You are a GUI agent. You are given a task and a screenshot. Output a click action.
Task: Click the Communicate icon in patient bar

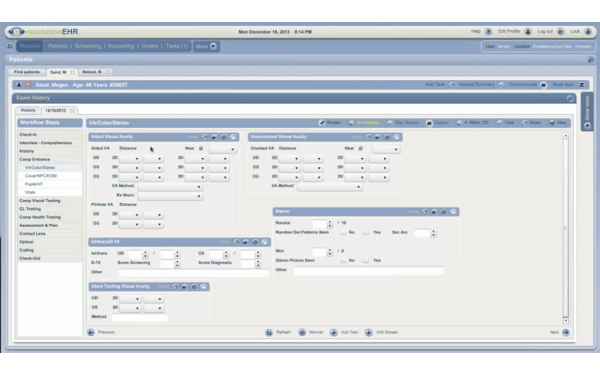543,85
